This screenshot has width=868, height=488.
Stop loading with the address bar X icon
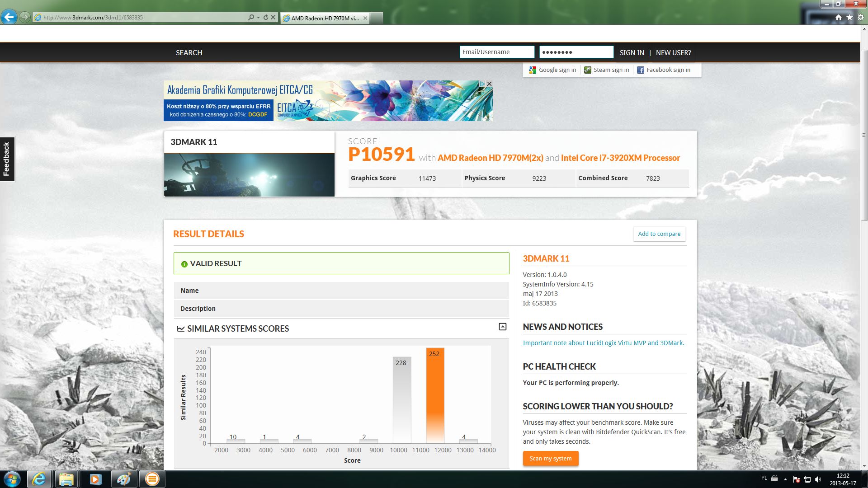coord(273,17)
